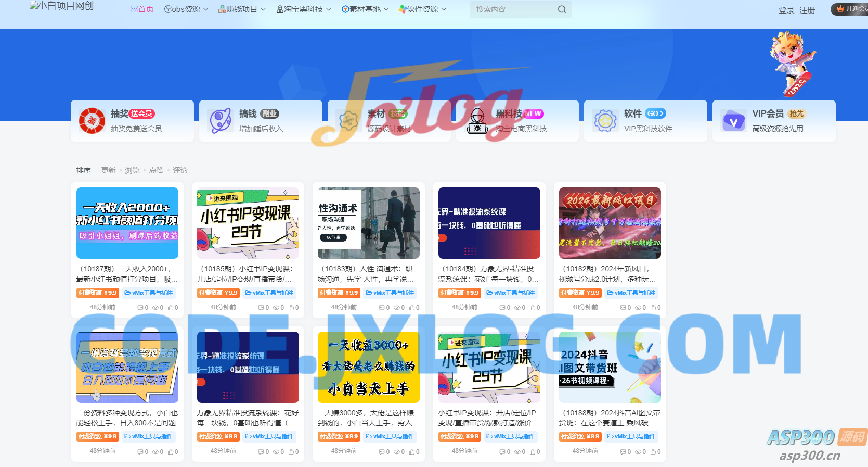This screenshot has height=467, width=868.
Task: Open the (10188期) 2024抖音AI图文带货班 title
Action: pos(610,418)
